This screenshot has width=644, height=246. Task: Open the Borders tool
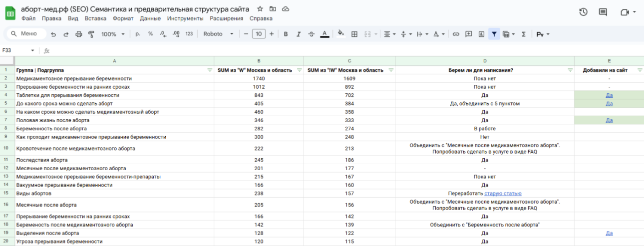[x=354, y=34]
